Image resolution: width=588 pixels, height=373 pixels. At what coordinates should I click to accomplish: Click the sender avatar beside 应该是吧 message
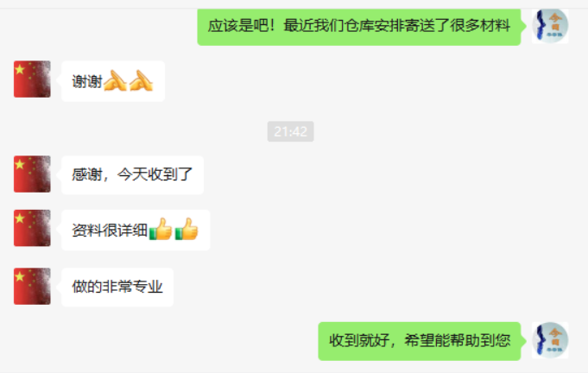(x=550, y=26)
